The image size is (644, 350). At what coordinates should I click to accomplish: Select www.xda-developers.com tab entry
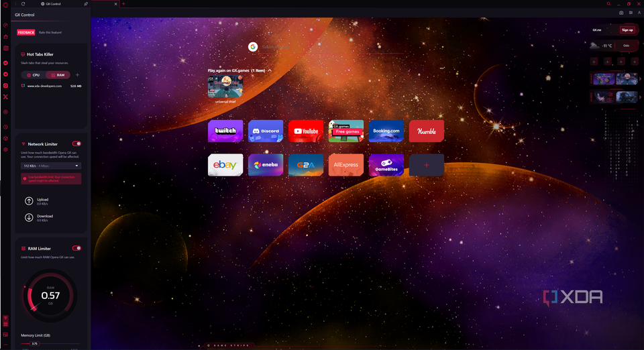[x=51, y=86]
